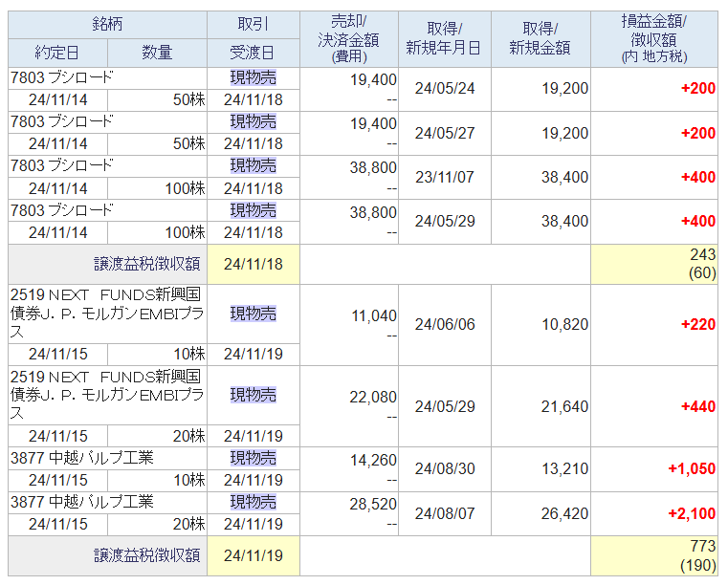Click the 取引 column header
Viewport: 728px width, 585px height.
tap(254, 24)
